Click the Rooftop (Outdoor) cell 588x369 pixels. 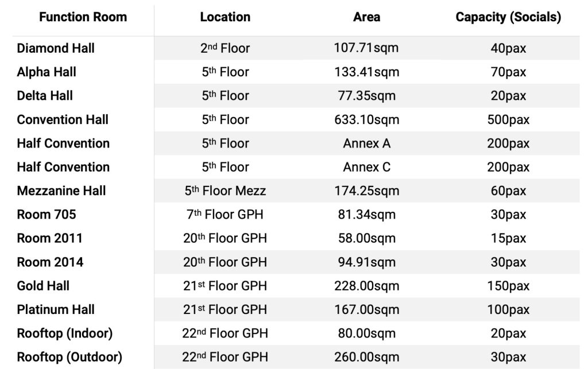[x=69, y=357]
